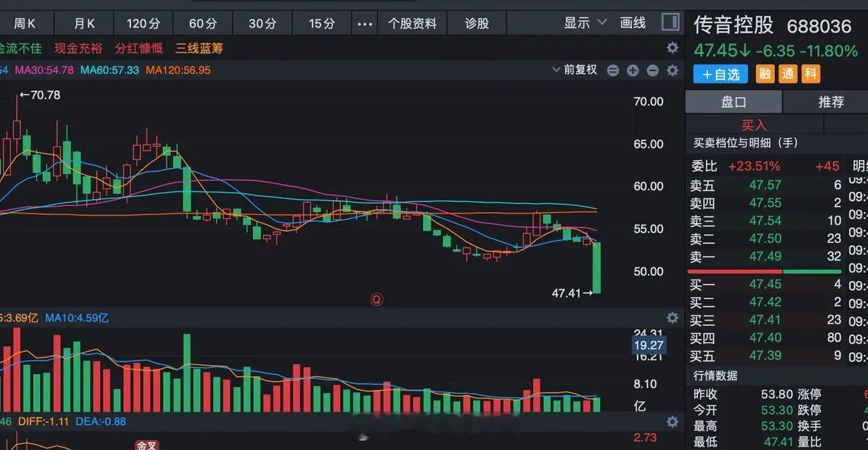Click the MA30:54.78 indicator label
Screen dimensions: 868x450
tap(44, 70)
